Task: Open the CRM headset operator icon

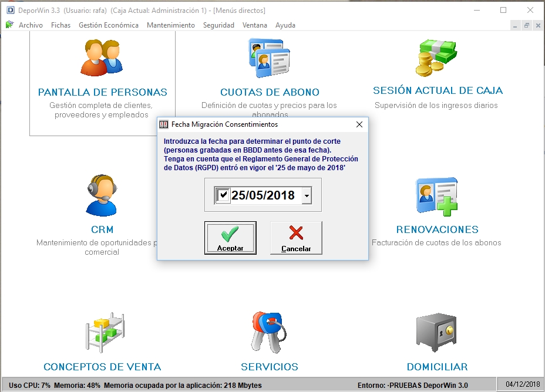Action: [102, 195]
